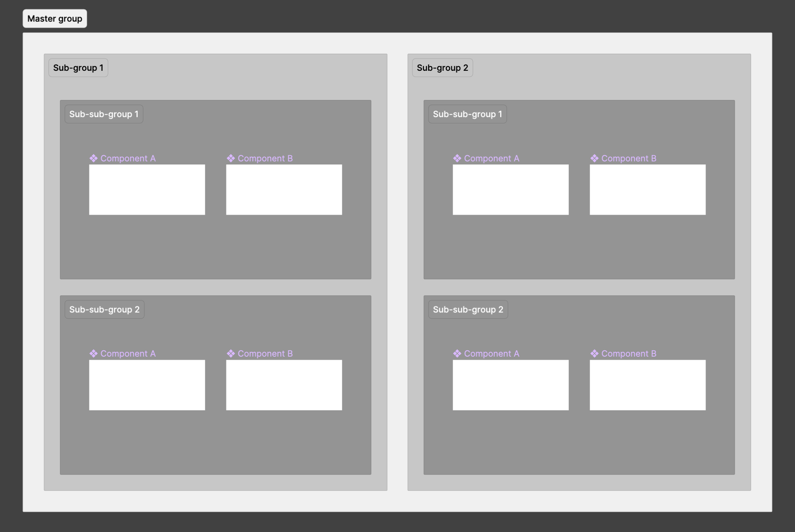Select Component B icon in Sub-sub-group 1

pyautogui.click(x=230, y=158)
